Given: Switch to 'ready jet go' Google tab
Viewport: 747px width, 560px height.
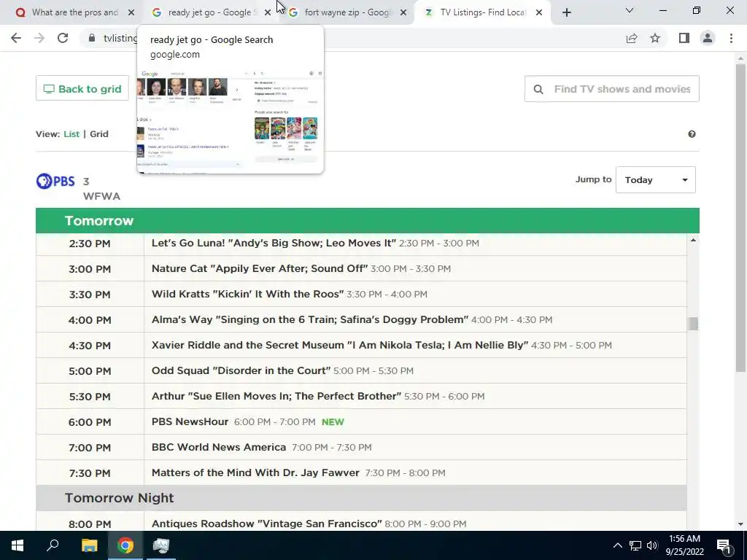Looking at the screenshot, I should (209, 12).
